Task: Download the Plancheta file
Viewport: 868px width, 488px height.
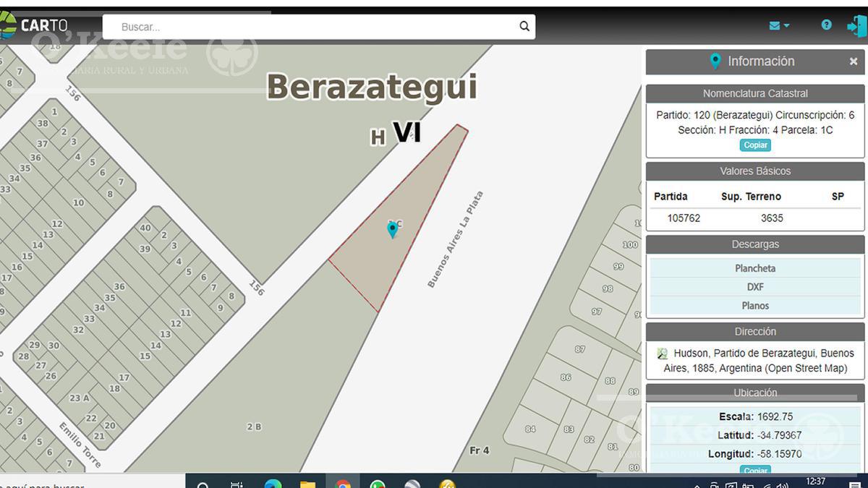Action: pos(755,268)
